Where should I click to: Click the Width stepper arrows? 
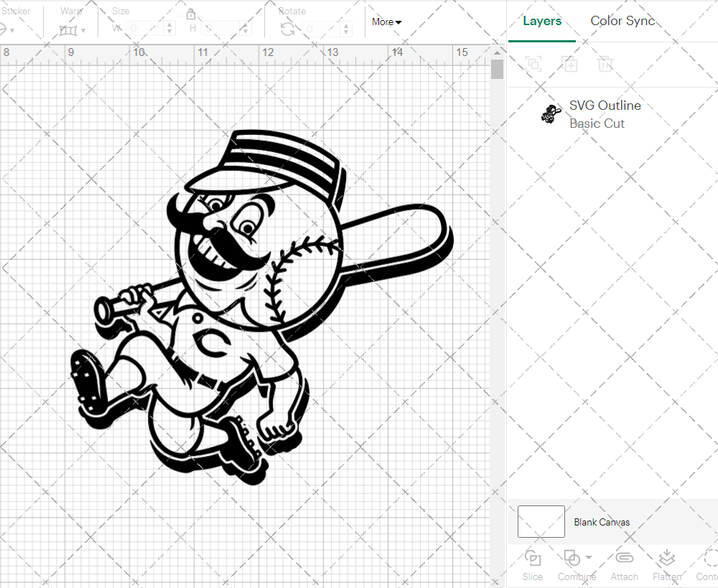coord(169,29)
